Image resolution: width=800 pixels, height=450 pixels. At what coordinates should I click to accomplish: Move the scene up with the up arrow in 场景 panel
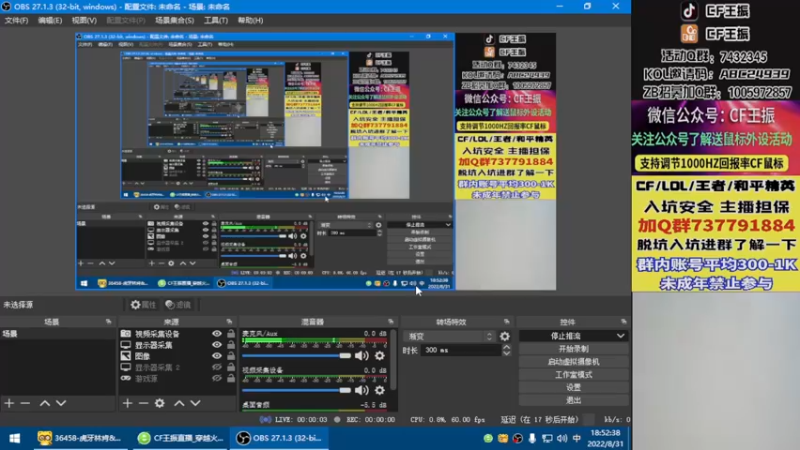45,403
